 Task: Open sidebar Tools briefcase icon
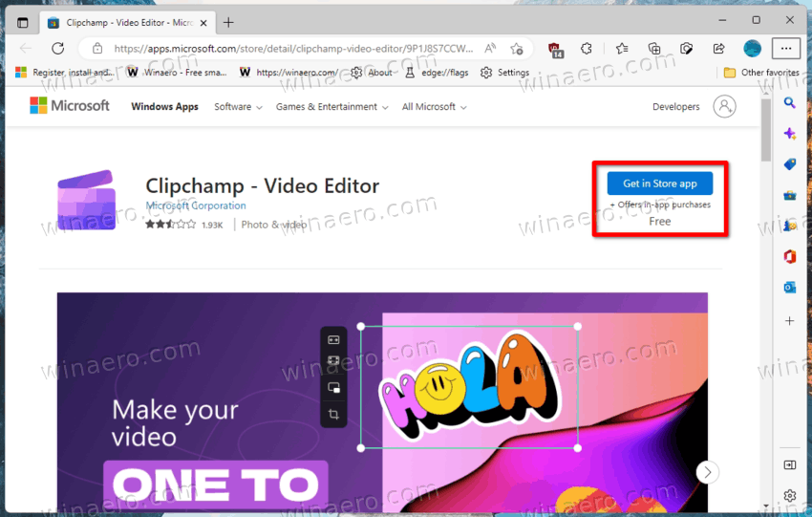(789, 195)
